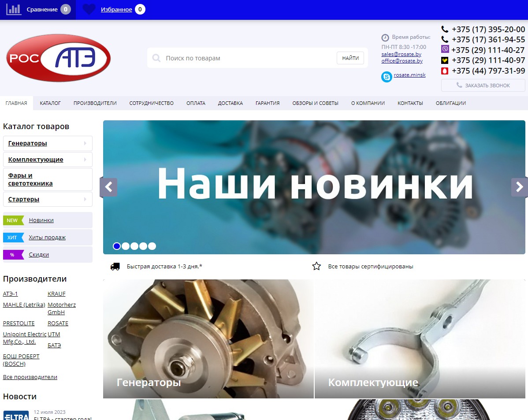Click the green NEW badge
Image resolution: width=528 pixels, height=420 pixels.
click(14, 220)
